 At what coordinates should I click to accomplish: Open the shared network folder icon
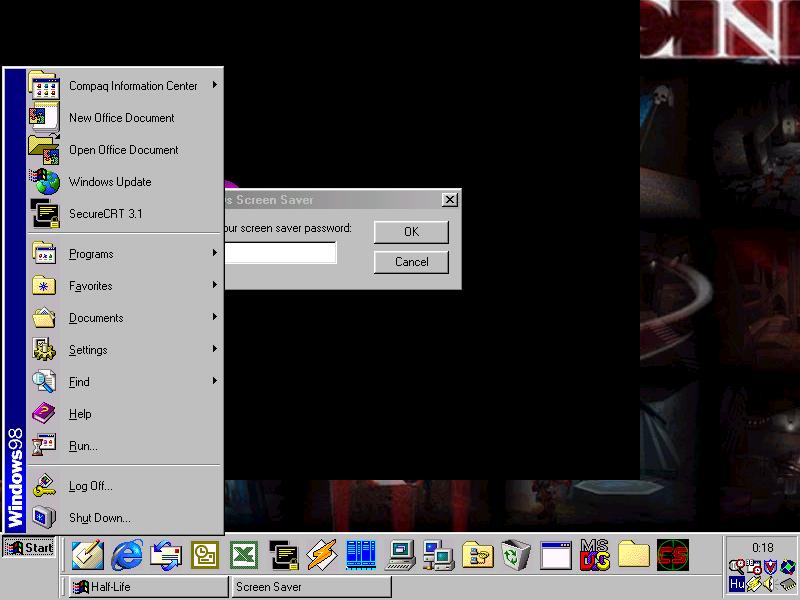[x=478, y=555]
